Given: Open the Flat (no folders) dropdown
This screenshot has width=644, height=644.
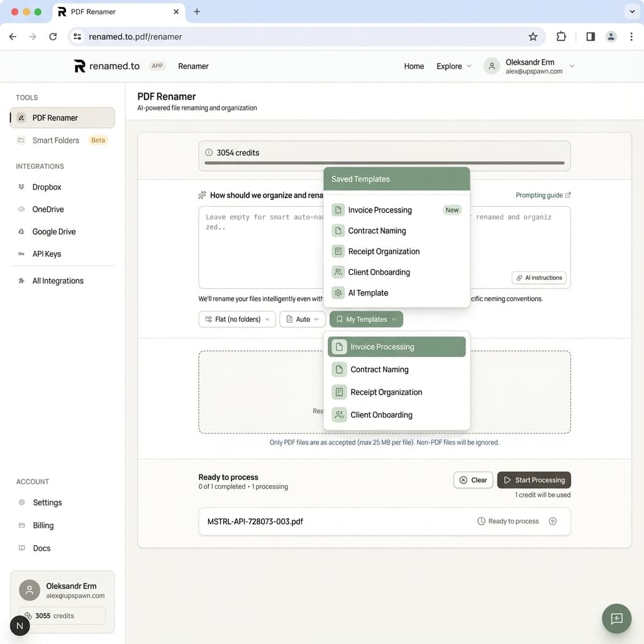Looking at the screenshot, I should click(236, 319).
